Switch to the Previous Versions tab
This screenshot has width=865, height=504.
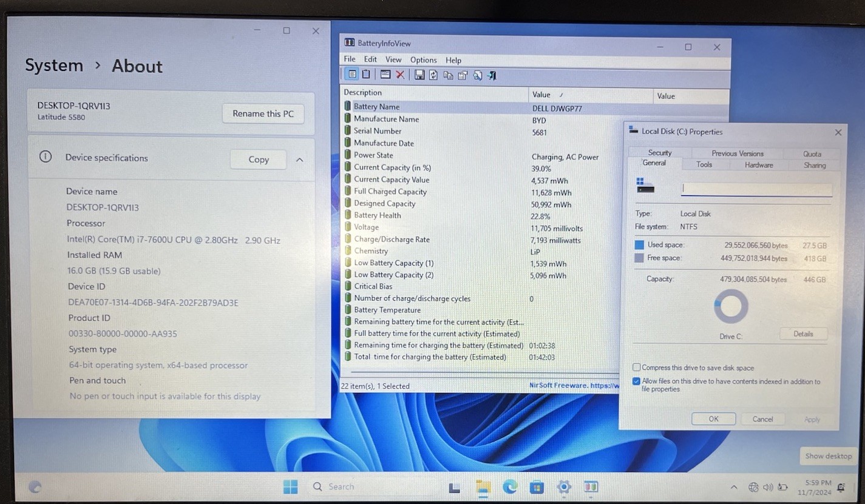[738, 153]
